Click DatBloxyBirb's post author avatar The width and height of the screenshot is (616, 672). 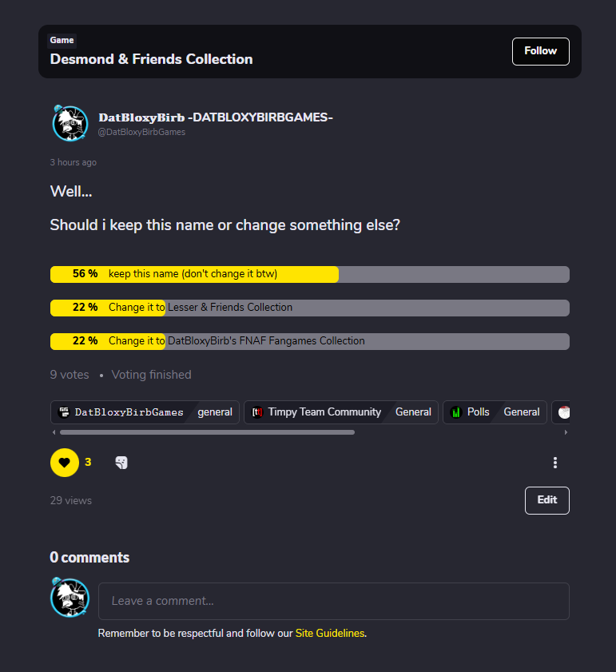click(70, 124)
